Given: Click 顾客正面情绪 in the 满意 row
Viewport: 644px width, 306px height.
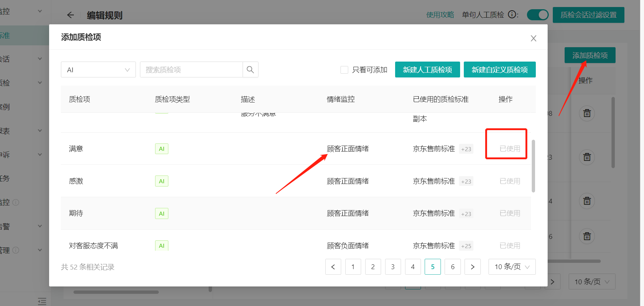Looking at the screenshot, I should [x=348, y=149].
